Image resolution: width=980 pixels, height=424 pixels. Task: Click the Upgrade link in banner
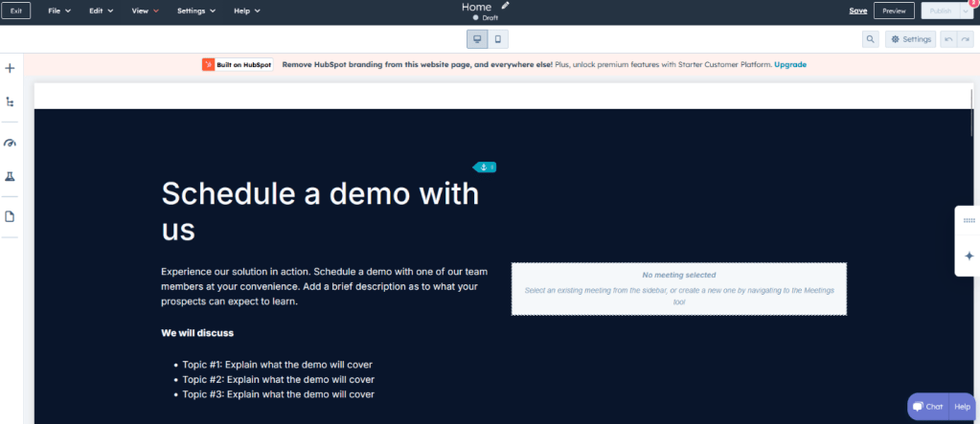point(789,64)
